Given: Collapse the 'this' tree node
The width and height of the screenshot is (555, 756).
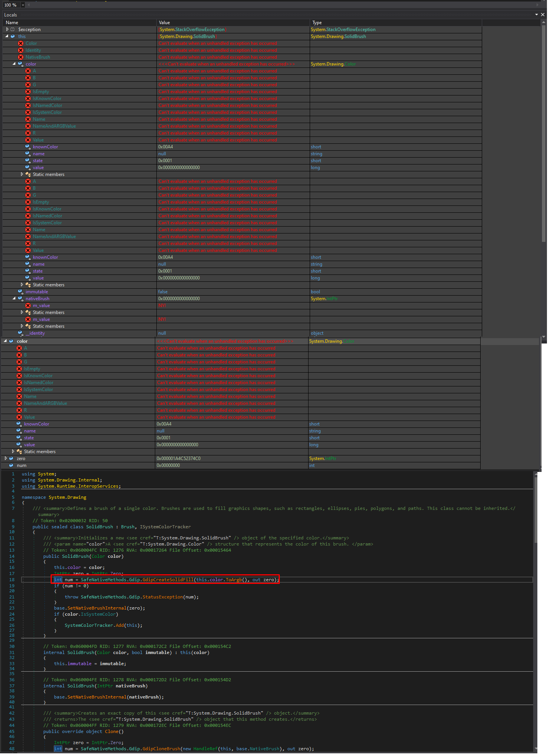Looking at the screenshot, I should coord(7,36).
